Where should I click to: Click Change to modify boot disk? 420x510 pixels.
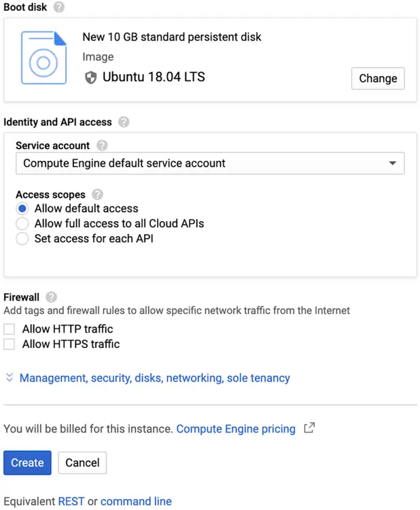tap(378, 78)
